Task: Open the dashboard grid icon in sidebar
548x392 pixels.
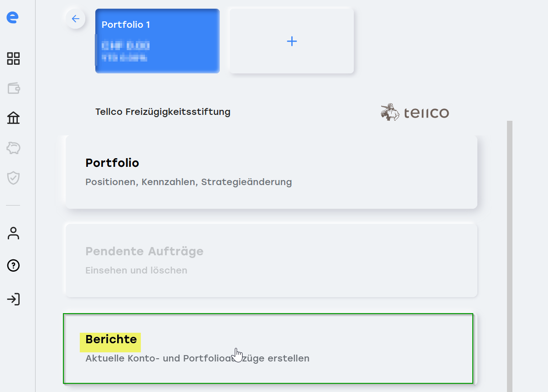Action: pyautogui.click(x=13, y=58)
